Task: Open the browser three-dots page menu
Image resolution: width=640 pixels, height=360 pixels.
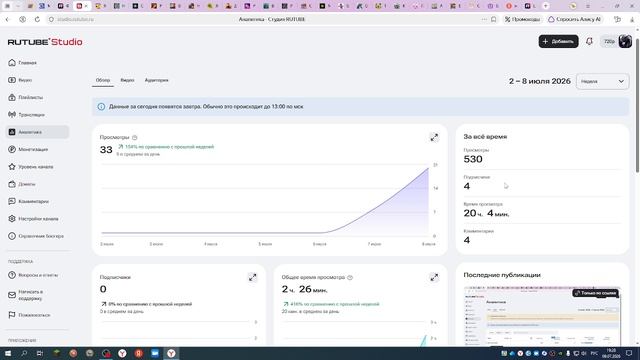Action: coord(484,19)
